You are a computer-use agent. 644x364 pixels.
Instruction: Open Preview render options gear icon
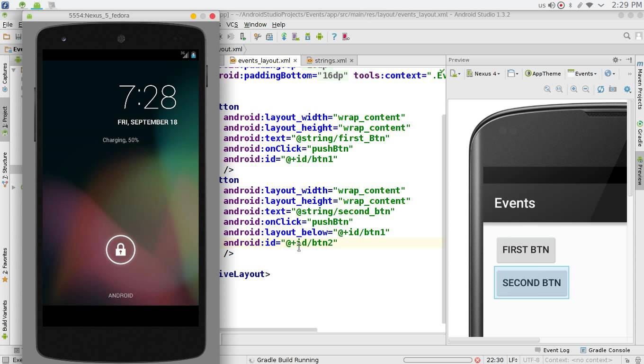point(627,89)
